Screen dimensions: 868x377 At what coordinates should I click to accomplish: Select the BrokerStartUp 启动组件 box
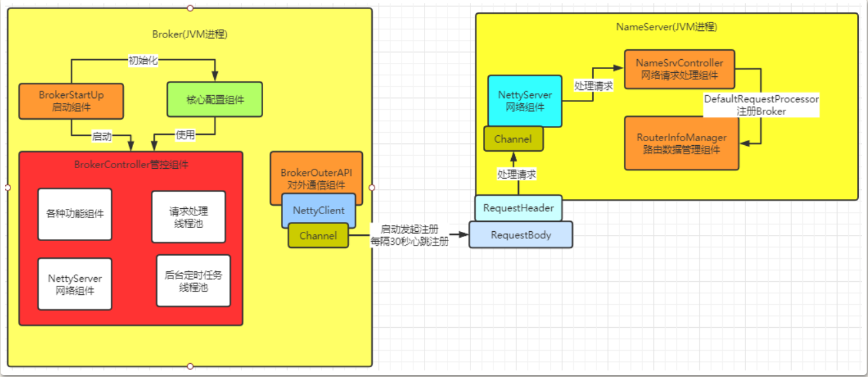(x=71, y=100)
